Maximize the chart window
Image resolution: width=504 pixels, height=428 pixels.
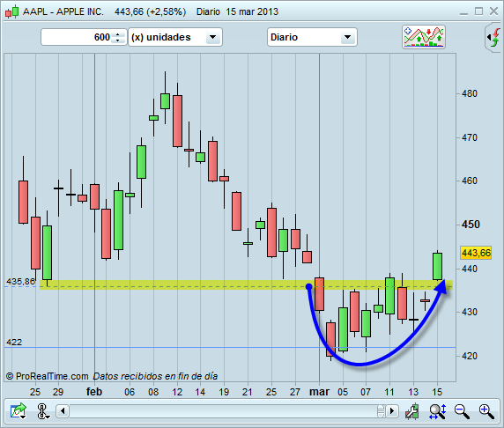click(x=478, y=11)
